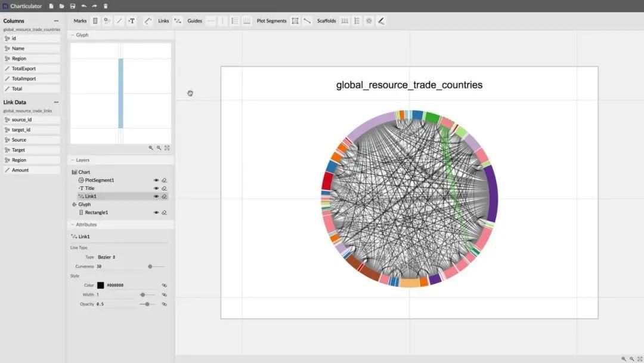The width and height of the screenshot is (644, 363).
Task: Bind data to the Width attribute
Action: 165,295
